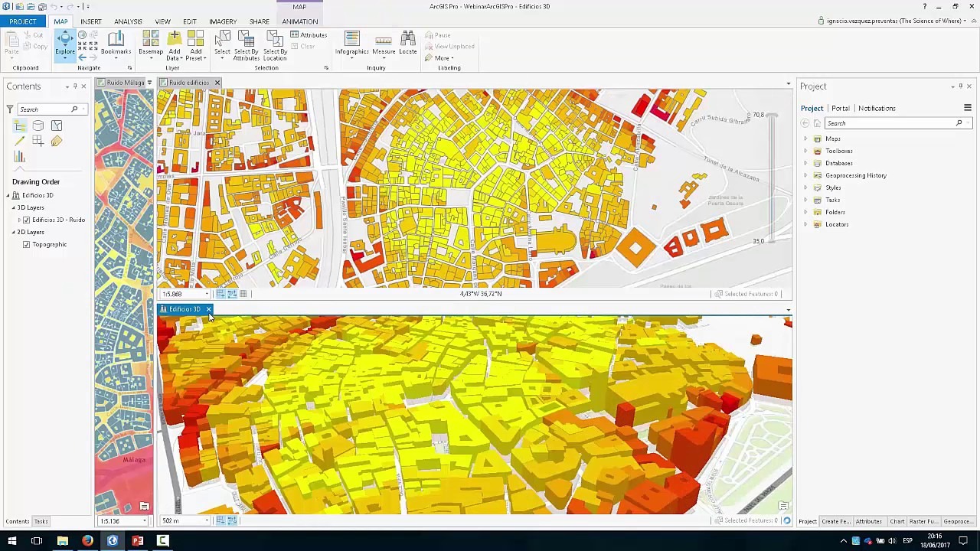
Task: Expand the Databases item in Project pane
Action: coord(805,164)
